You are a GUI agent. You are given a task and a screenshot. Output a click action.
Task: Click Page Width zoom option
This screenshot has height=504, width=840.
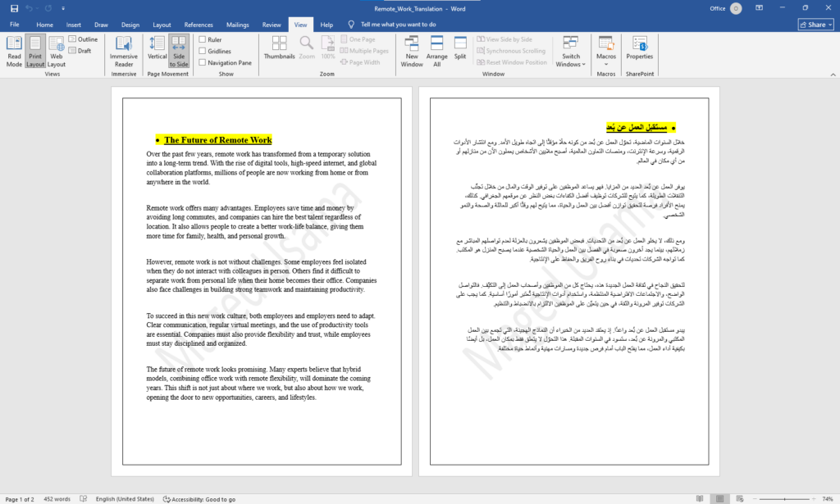point(360,62)
